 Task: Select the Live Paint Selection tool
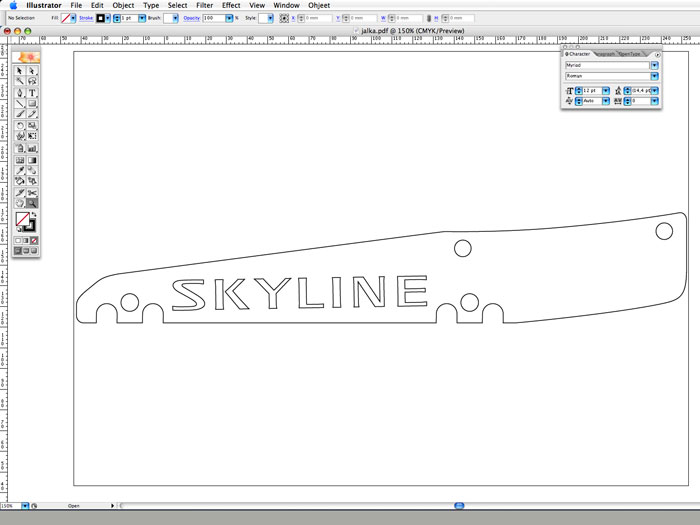(32, 180)
